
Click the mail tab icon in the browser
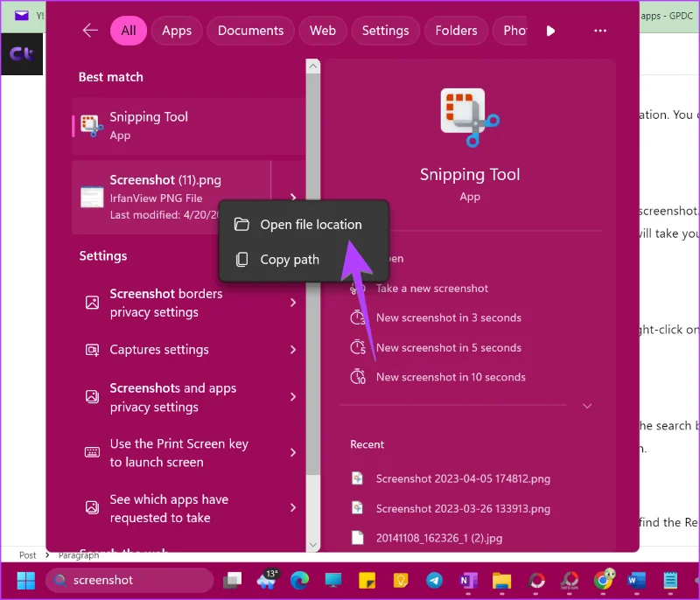pos(21,16)
